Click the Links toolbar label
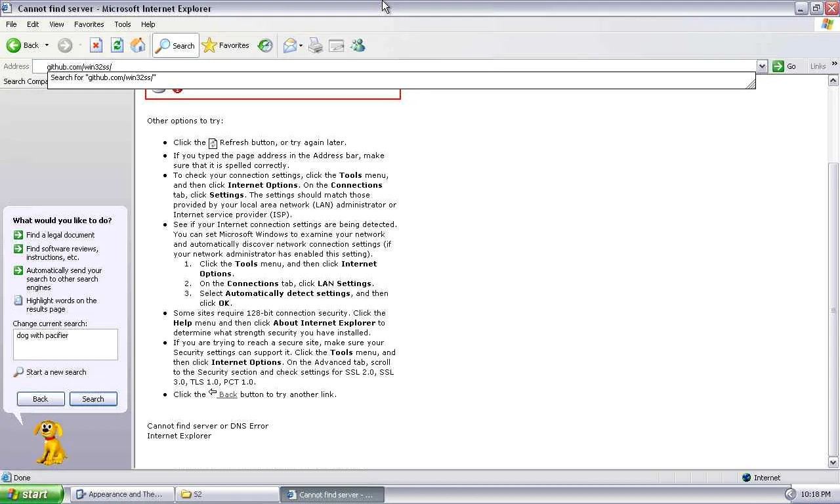 click(x=818, y=66)
